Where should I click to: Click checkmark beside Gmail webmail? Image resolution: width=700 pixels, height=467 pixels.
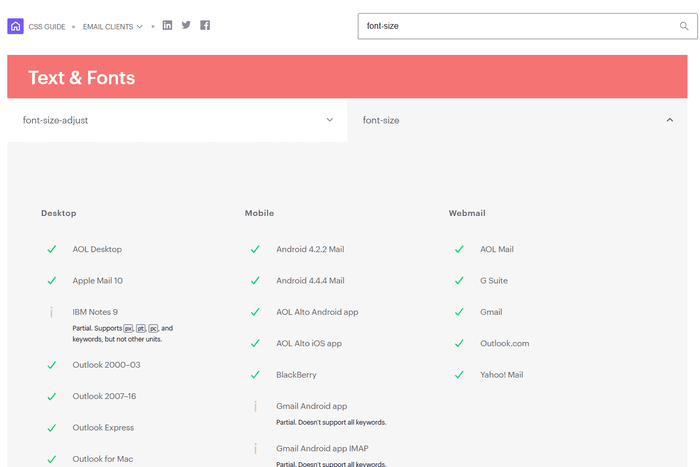pos(459,312)
